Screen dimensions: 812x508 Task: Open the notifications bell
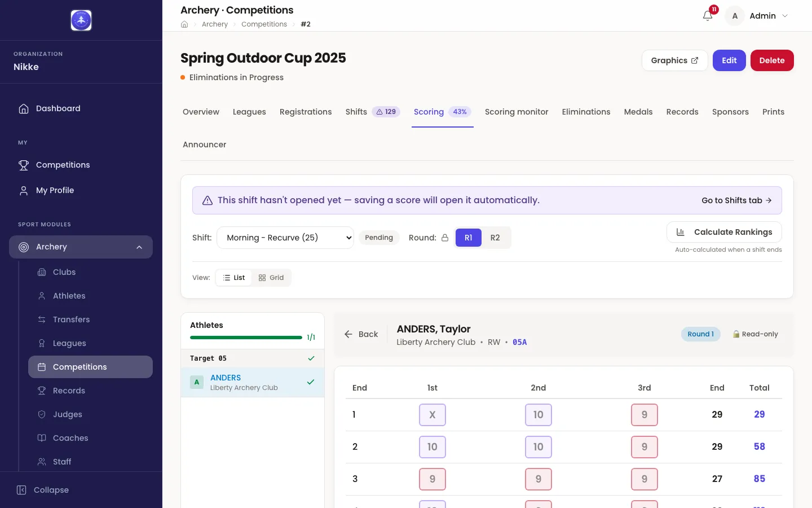(708, 16)
